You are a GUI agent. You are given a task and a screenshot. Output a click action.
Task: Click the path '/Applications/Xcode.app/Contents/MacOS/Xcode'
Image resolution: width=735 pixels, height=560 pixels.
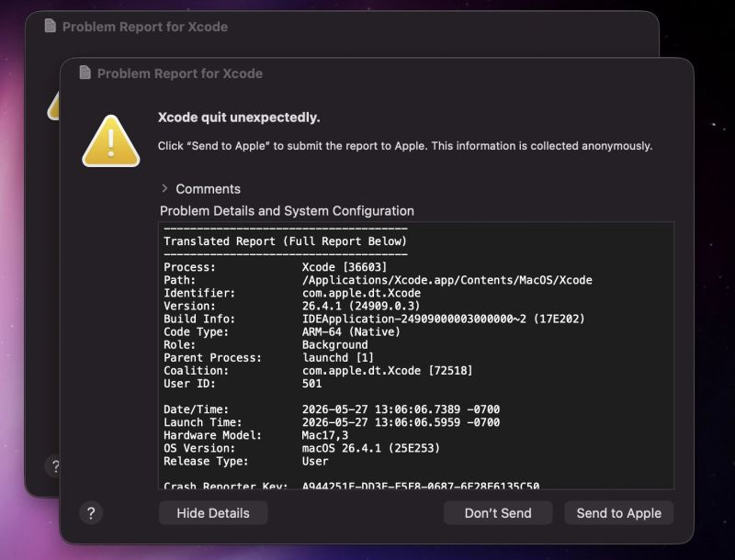pos(447,280)
